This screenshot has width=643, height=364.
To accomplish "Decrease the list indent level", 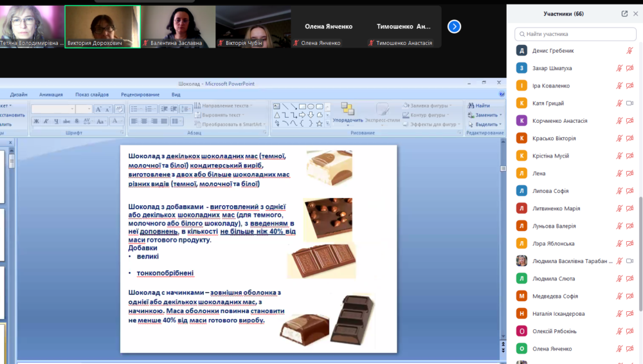I will click(x=165, y=109).
